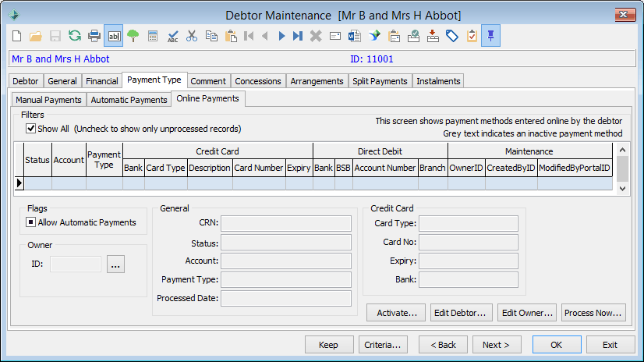This screenshot has width=644, height=362.
Task: Browse owner with the ... button
Action: click(x=115, y=264)
